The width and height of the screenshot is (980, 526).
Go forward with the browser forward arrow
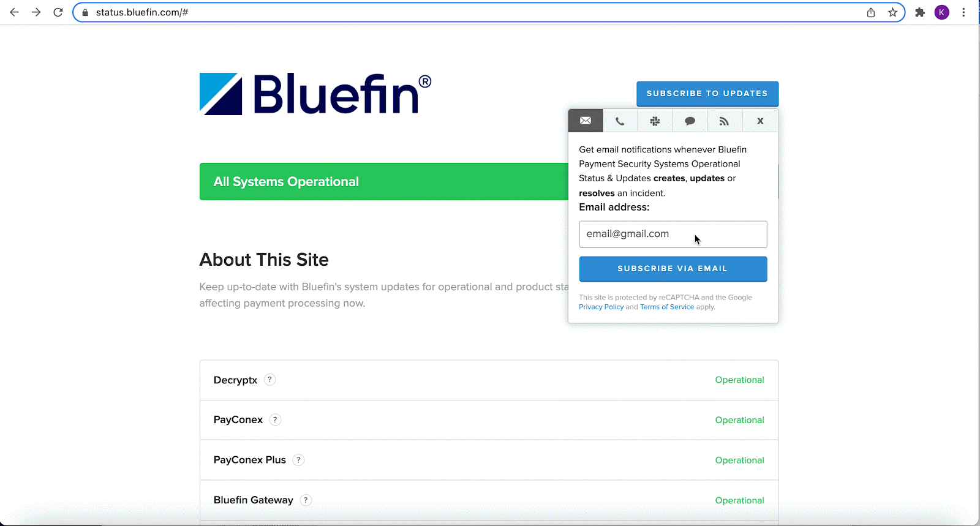tap(36, 12)
